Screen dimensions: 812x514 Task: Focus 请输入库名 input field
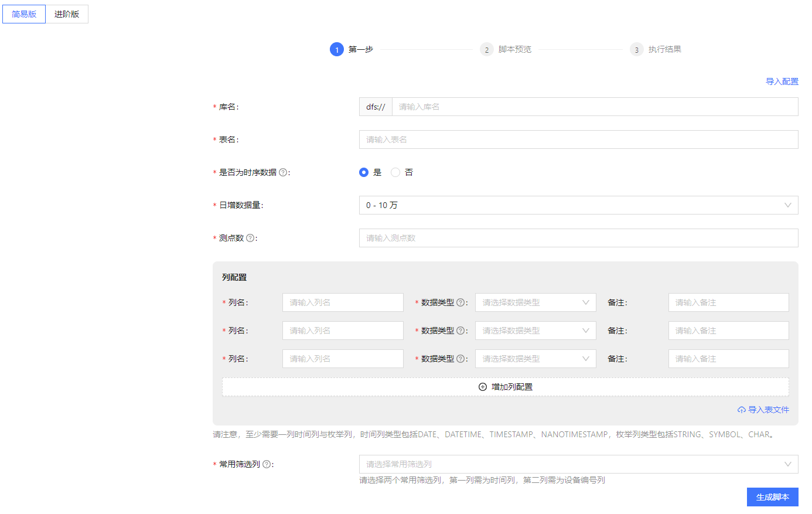point(595,107)
